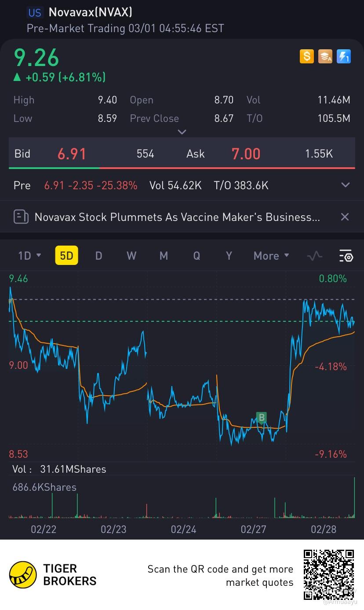Image resolution: width=364 pixels, height=610 pixels.
Task: Tap the 02/23 date on axis
Action: pyautogui.click(x=113, y=529)
